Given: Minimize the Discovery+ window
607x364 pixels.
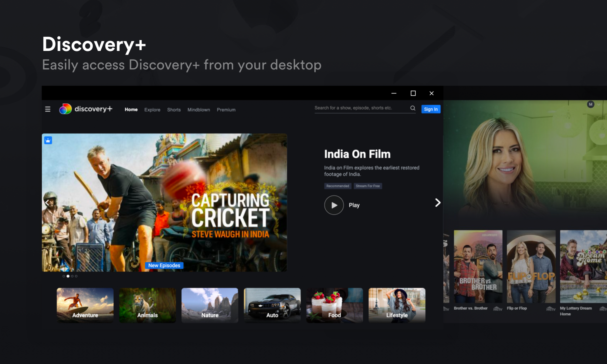Looking at the screenshot, I should [x=394, y=93].
